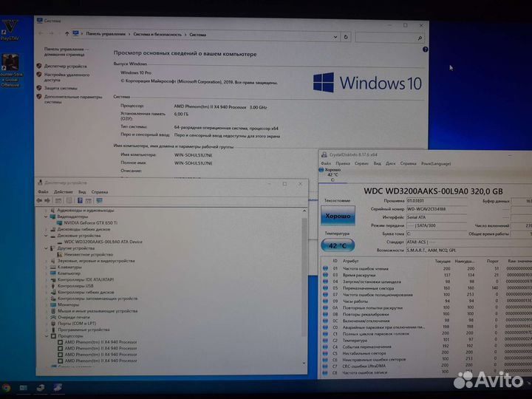Open the Файл menu in CrystalDiskInfo
Screen dimensions: 532x399
pyautogui.click(x=326, y=163)
